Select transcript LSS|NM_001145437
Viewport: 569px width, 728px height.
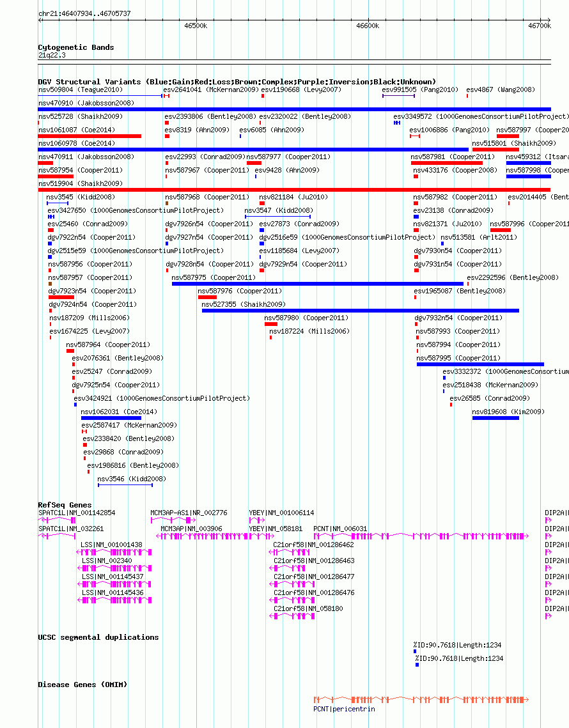tap(113, 577)
